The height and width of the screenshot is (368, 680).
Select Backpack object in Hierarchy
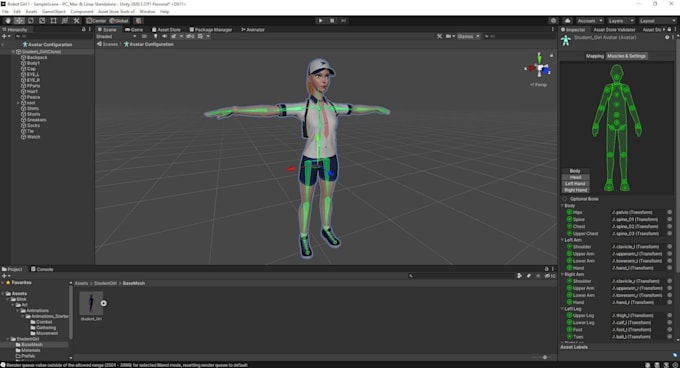[37, 58]
